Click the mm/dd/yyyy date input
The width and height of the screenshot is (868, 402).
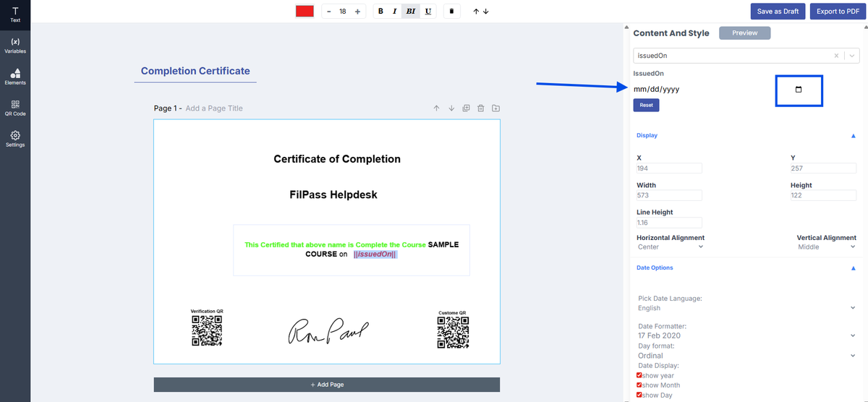[x=656, y=90]
